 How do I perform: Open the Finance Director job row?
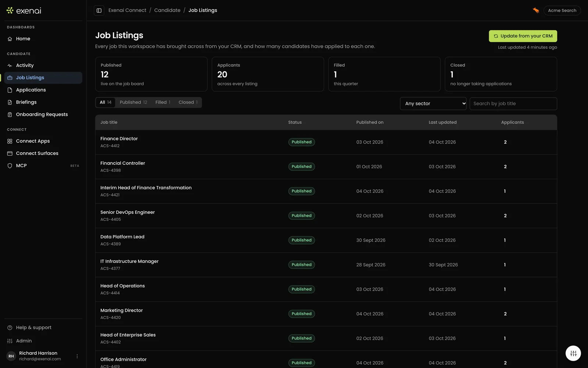(x=326, y=142)
